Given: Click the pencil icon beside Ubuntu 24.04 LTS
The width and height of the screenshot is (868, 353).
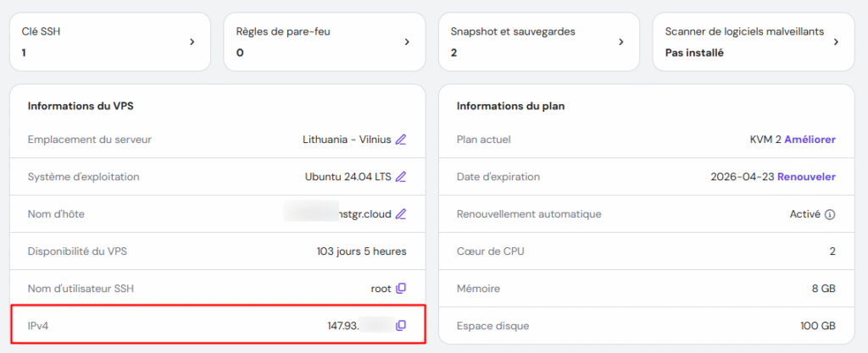Looking at the screenshot, I should [401, 177].
